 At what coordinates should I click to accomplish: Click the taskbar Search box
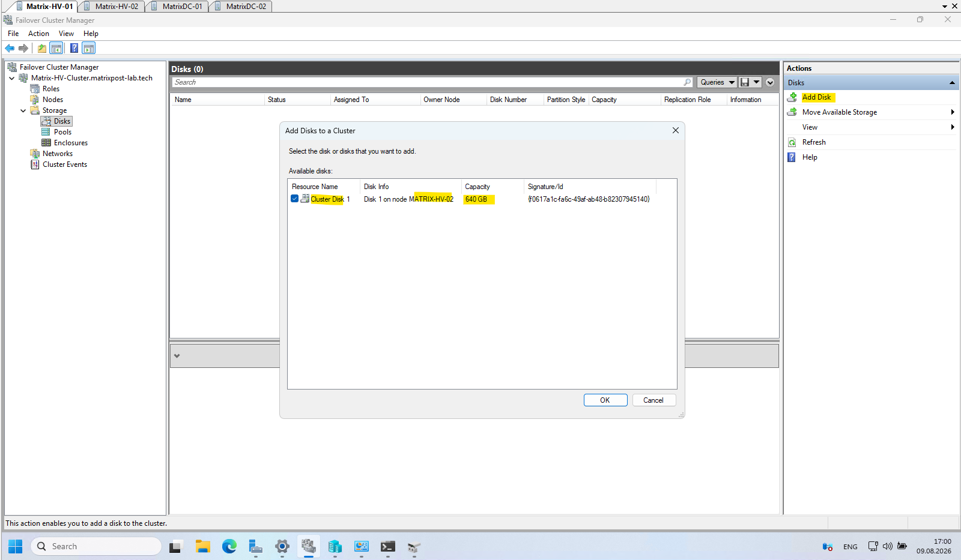click(96, 546)
